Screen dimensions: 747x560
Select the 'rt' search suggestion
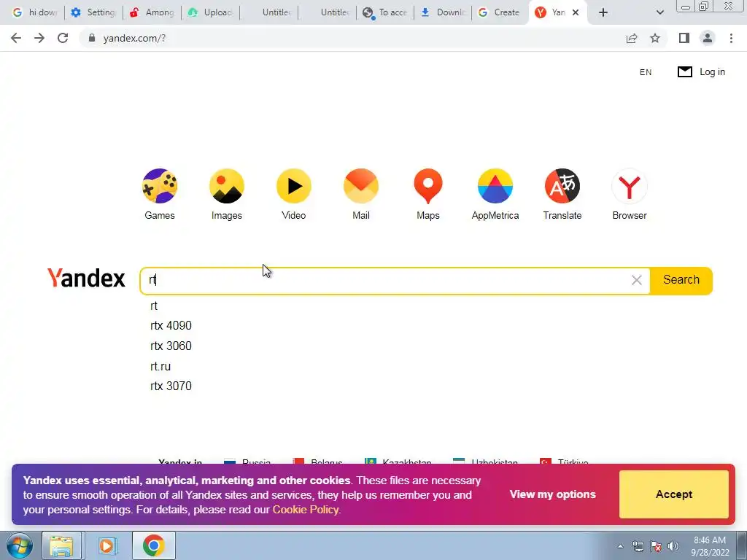(154, 306)
